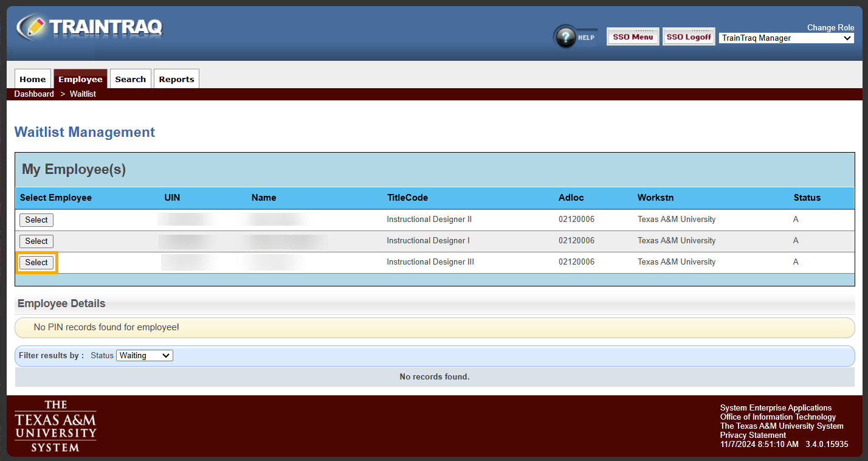The image size is (868, 461).
Task: Open the Status filter dropdown
Action: coord(145,356)
